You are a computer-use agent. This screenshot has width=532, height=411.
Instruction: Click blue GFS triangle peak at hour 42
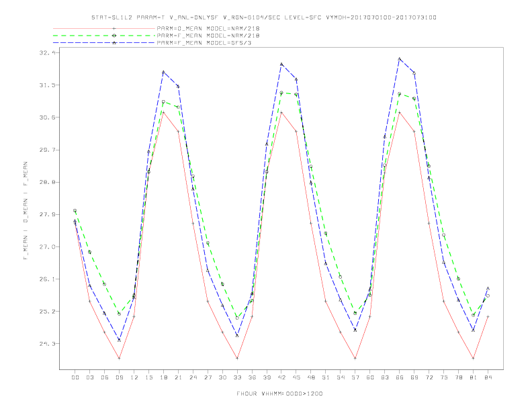pyautogui.click(x=281, y=64)
